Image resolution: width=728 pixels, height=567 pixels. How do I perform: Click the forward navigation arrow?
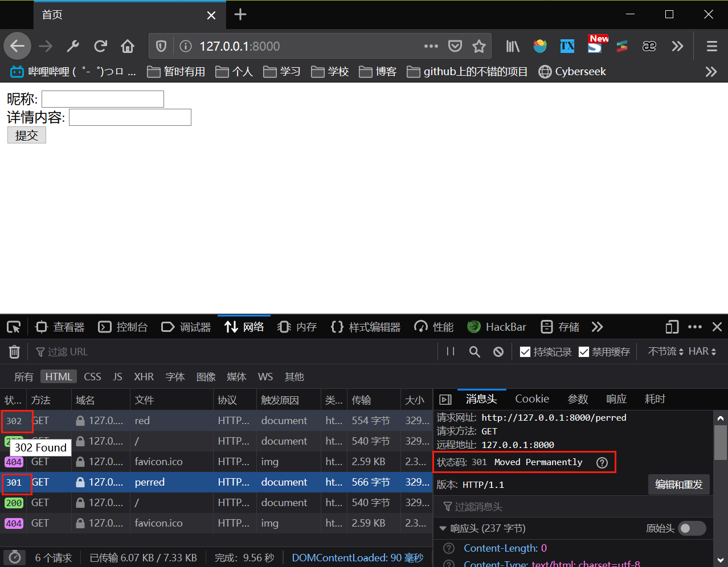click(46, 46)
